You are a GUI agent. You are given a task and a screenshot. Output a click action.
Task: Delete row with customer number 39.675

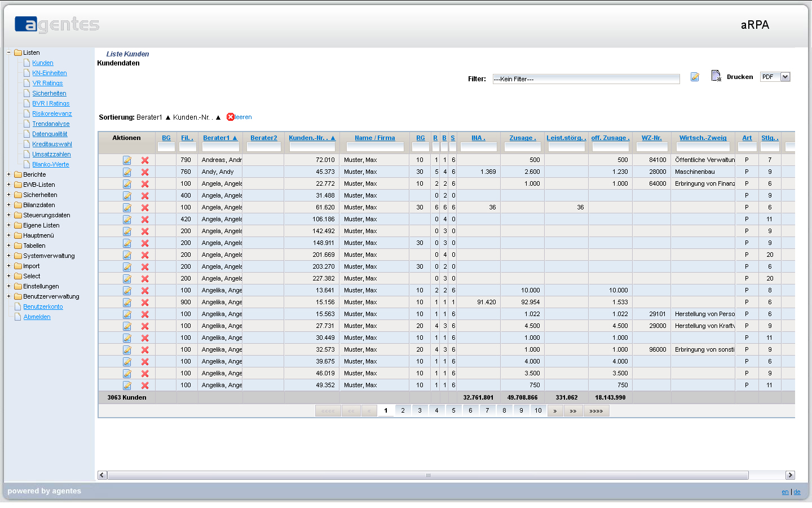click(x=145, y=362)
